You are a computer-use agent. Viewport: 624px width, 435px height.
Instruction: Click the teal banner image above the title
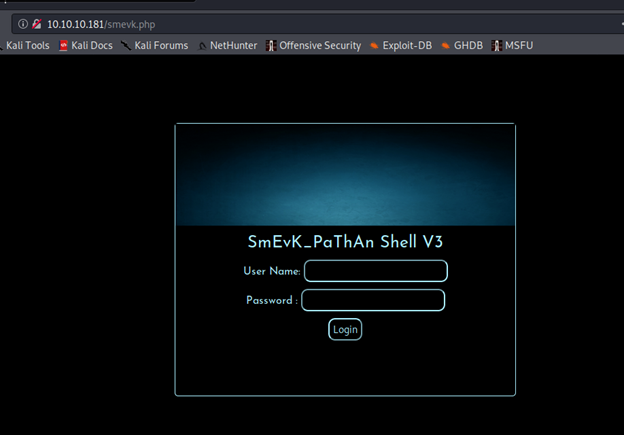click(x=345, y=175)
